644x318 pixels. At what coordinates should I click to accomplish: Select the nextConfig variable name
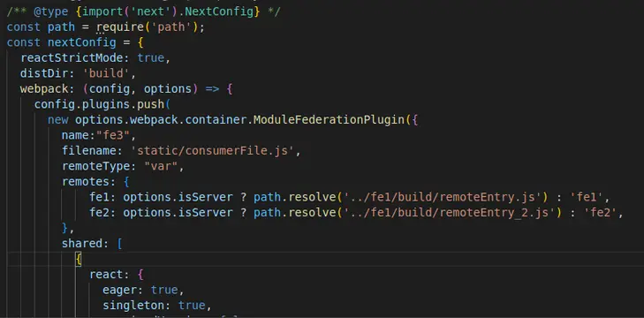[x=82, y=42]
